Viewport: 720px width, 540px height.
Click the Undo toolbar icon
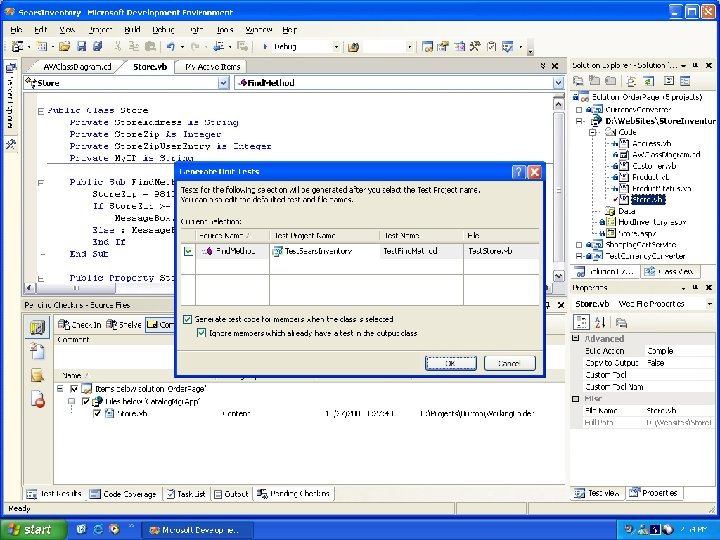coord(171,47)
